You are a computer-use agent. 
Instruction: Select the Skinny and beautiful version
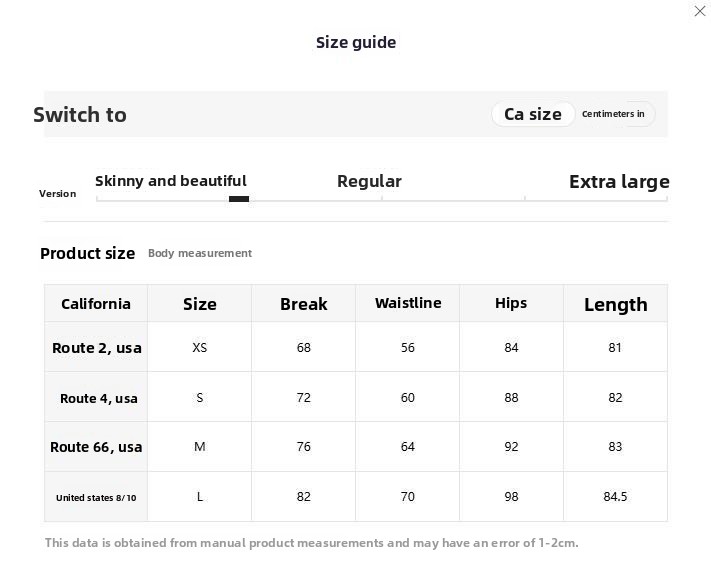click(x=171, y=181)
